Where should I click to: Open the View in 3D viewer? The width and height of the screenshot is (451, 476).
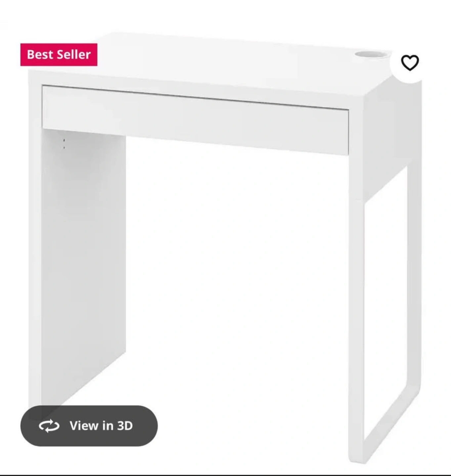89,426
